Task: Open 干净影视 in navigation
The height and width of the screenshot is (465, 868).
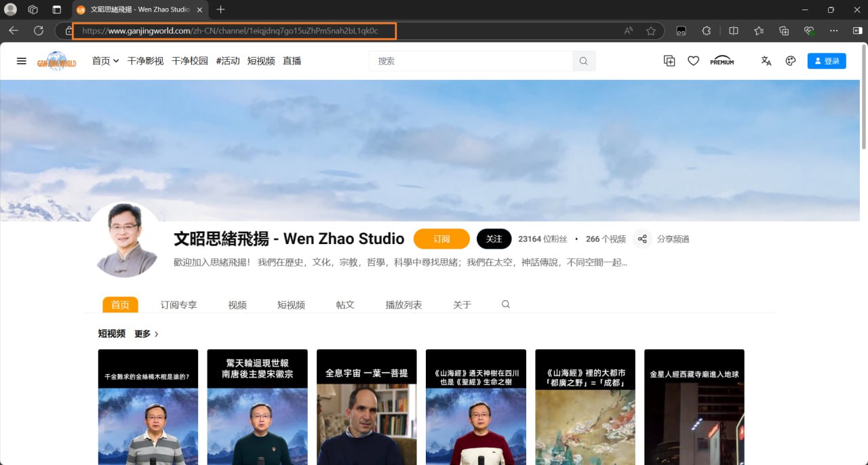Action: pyautogui.click(x=146, y=61)
